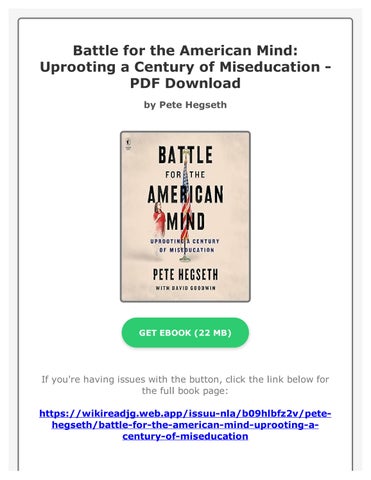The height and width of the screenshot is (480, 371).
Task: Click 'PETE HEGSETH' name on the cover
Action: (x=185, y=275)
